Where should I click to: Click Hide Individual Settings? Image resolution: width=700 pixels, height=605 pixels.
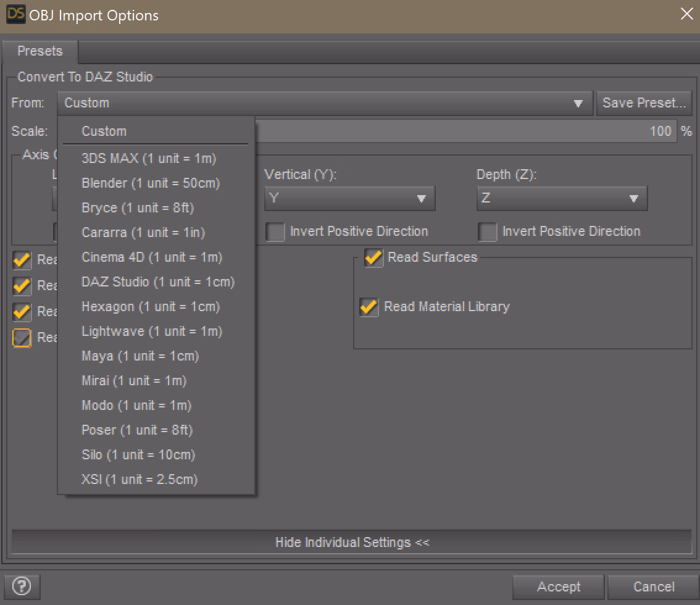(x=352, y=542)
